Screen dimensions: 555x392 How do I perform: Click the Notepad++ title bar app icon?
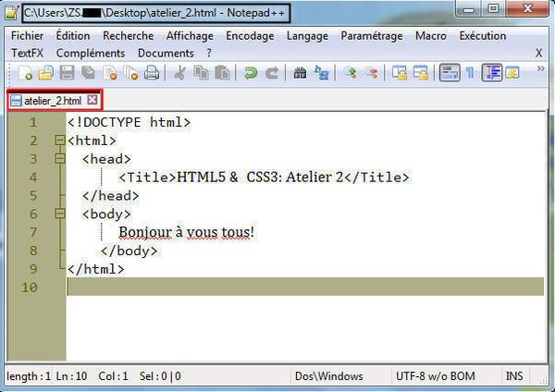pos(11,13)
